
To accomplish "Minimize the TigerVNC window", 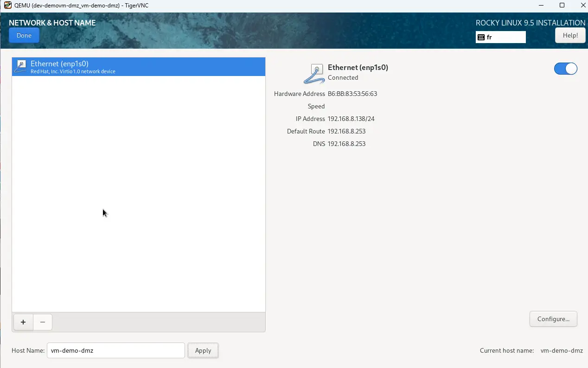I will tap(541, 5).
